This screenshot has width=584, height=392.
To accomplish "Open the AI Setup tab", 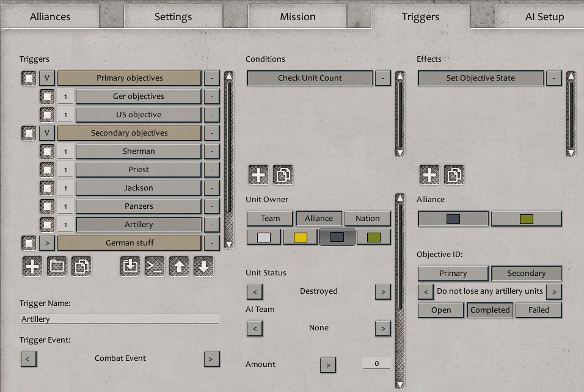I will [544, 16].
